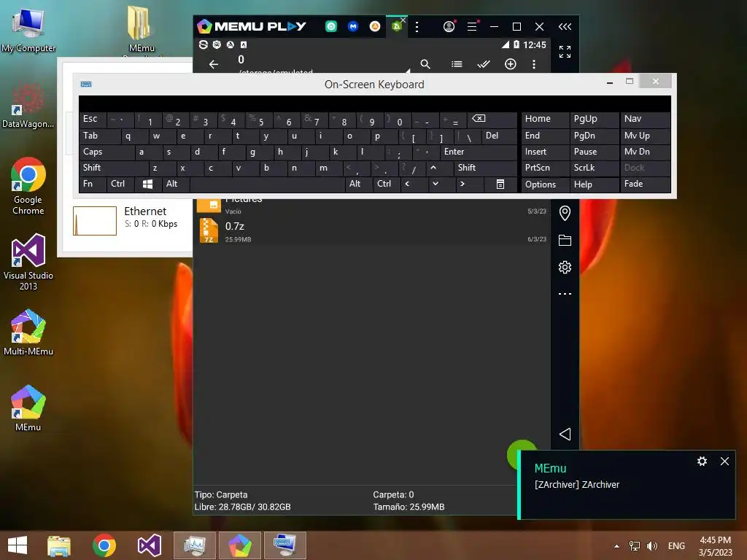
Task: Toggle left Ctrl key on keyboard
Action: pyautogui.click(x=120, y=184)
